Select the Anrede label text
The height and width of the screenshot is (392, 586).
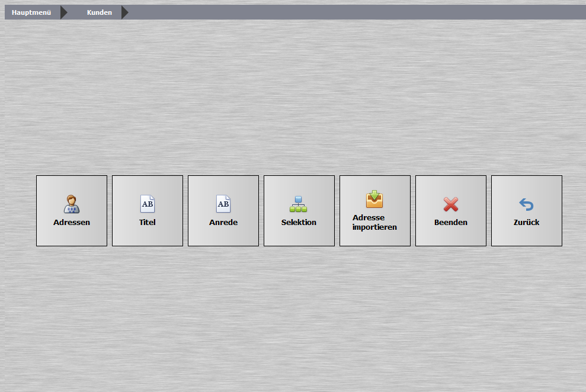click(x=223, y=223)
